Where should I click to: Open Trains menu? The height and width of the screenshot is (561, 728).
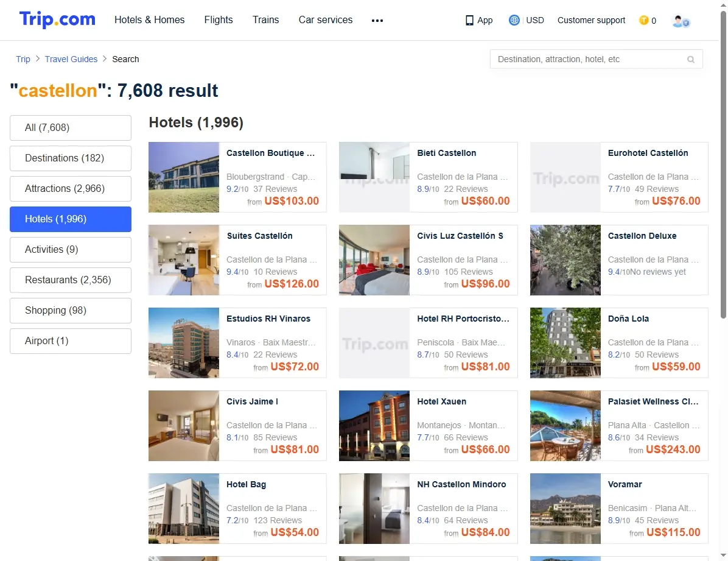coord(265,20)
